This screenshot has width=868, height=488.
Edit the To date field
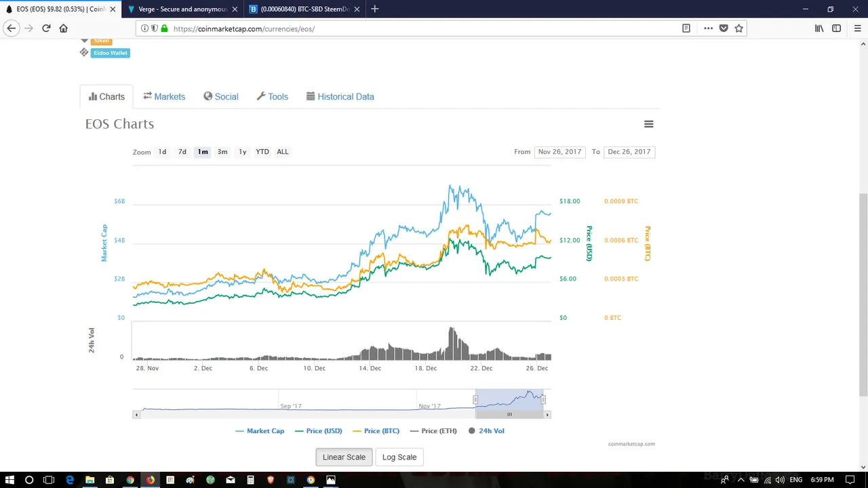point(629,152)
